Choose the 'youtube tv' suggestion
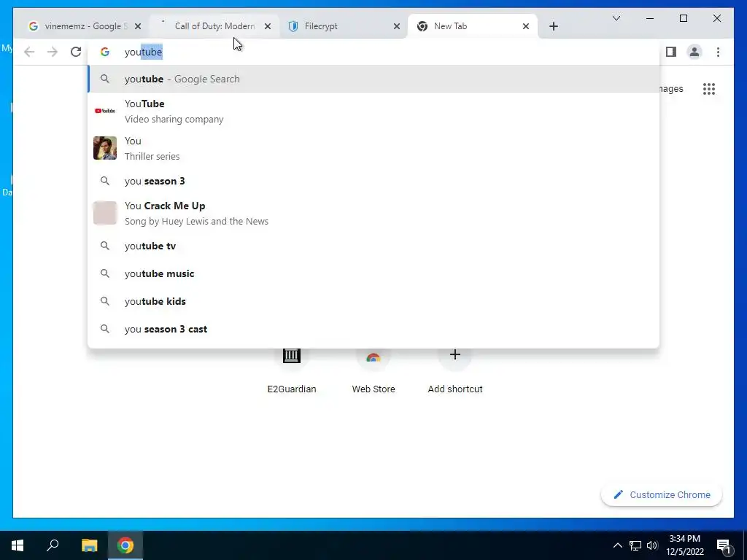This screenshot has width=747, height=560. click(374, 246)
